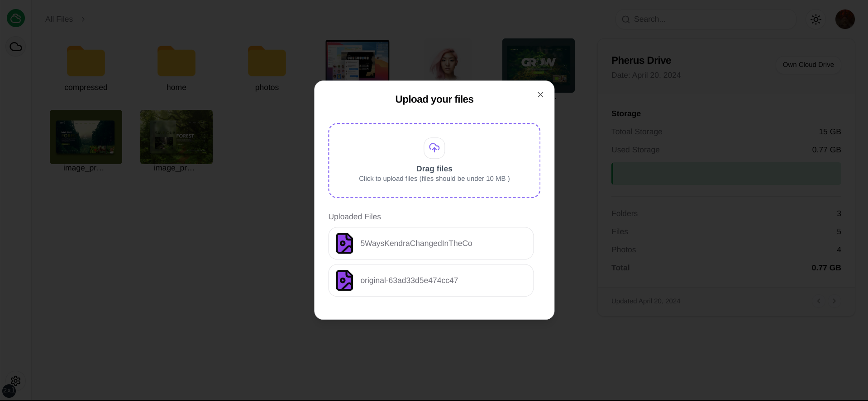Close the Upload your files dialog
The width and height of the screenshot is (868, 401).
[x=540, y=94]
